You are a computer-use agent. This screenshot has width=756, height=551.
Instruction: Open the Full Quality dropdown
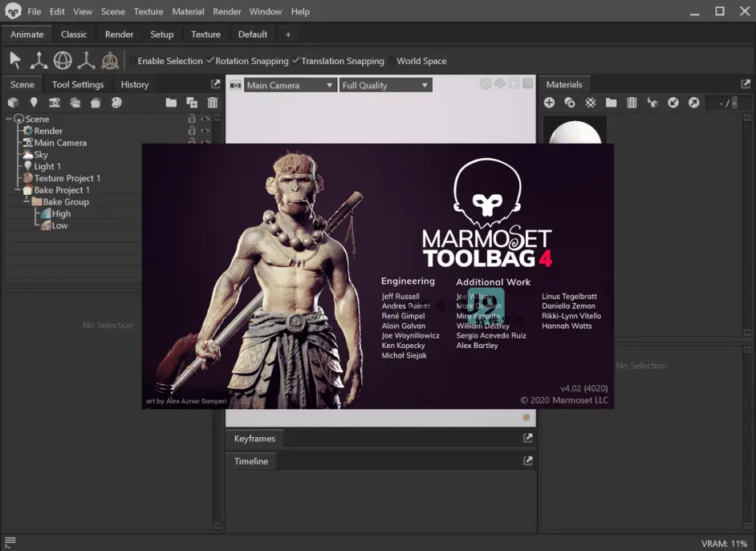385,85
